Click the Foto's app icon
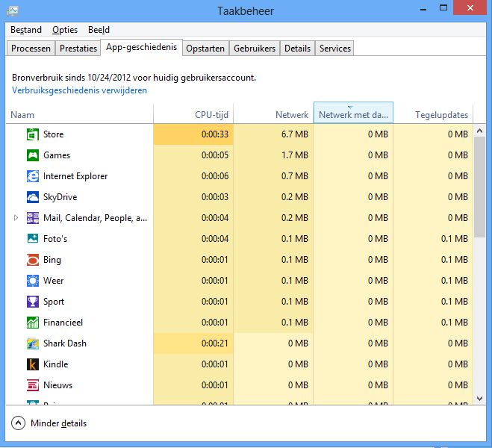Image resolution: width=492 pixels, height=448 pixels. [x=33, y=239]
